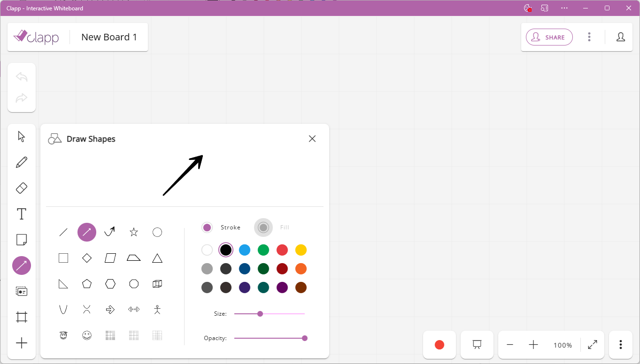Screen dimensions: 640x364
Task: Open presentation mode
Action: (x=477, y=345)
